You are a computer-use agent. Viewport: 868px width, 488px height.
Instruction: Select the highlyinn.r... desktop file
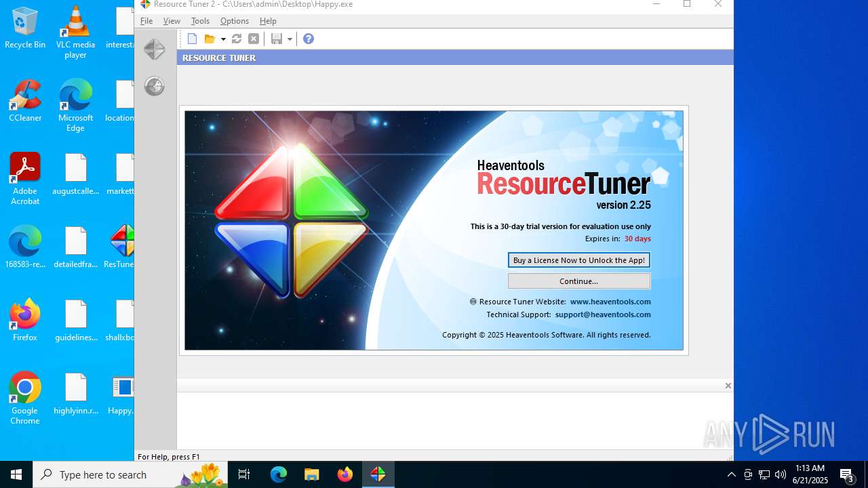[x=75, y=394]
